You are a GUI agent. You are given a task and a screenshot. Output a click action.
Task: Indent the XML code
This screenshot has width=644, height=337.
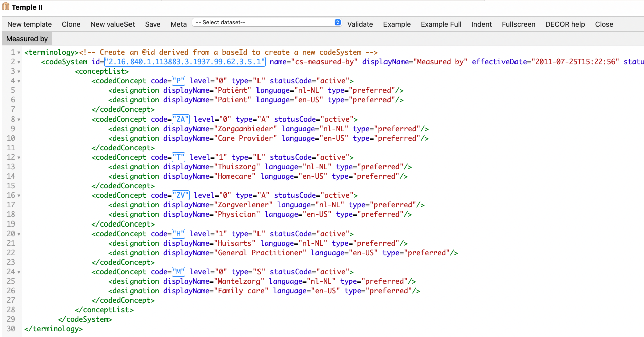[x=481, y=24]
